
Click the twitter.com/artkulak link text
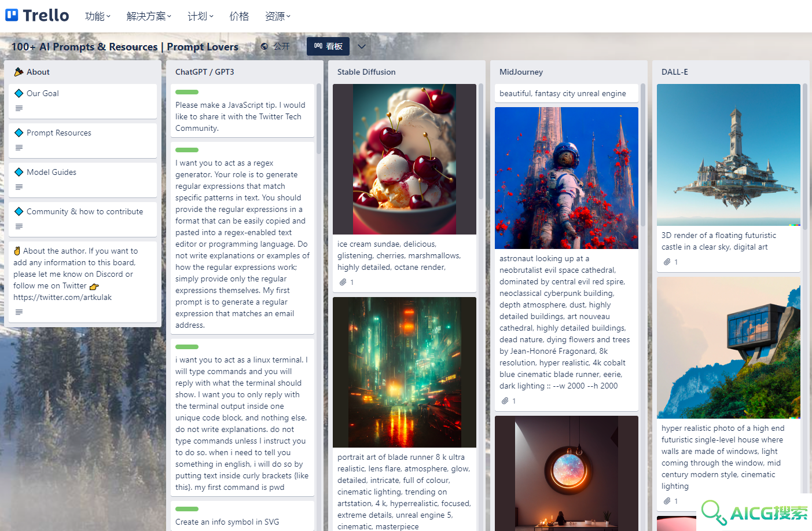click(x=63, y=297)
